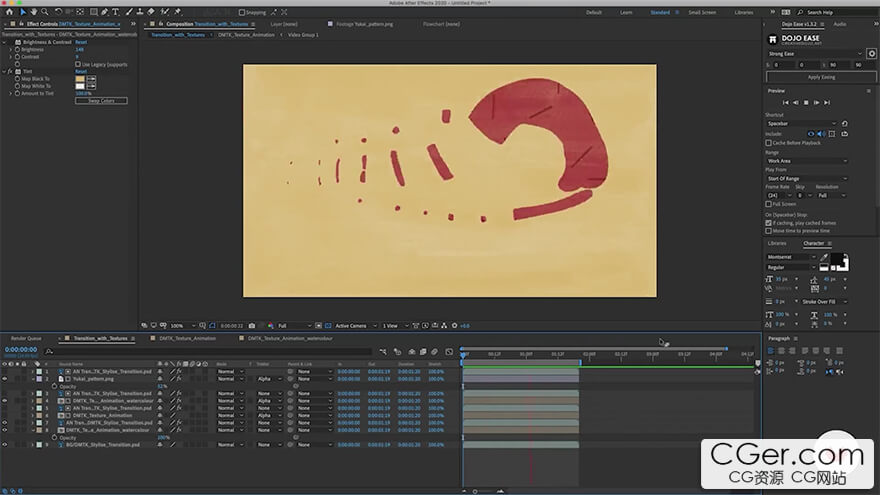The image size is (880, 495).
Task: Toggle Use Legacy checkbox in Brightness effect
Action: [x=78, y=65]
